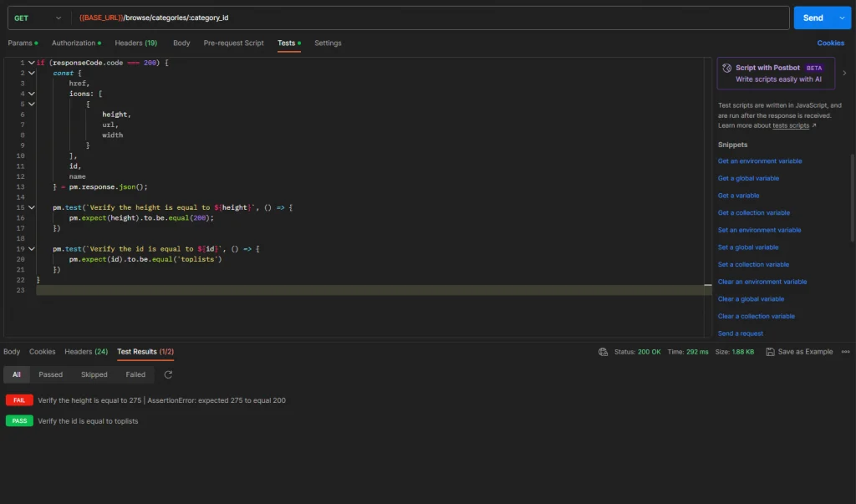The image size is (856, 504).
Task: Open the Cookies link at top right
Action: [x=830, y=43]
